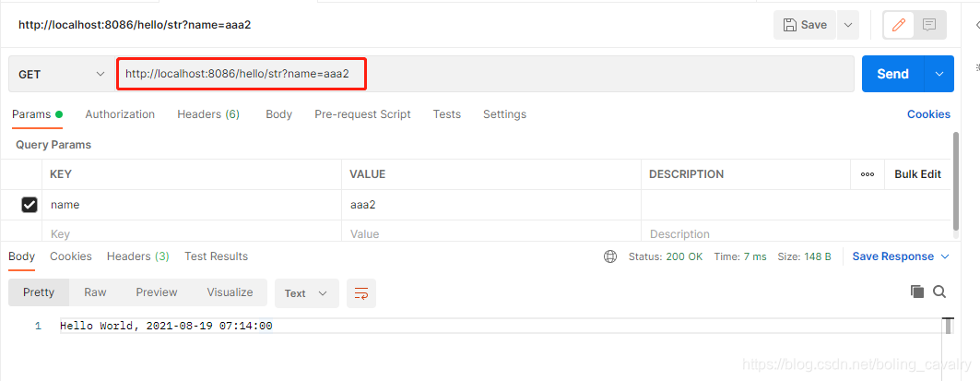
Task: Open the request Headers (6) tab
Action: (208, 113)
